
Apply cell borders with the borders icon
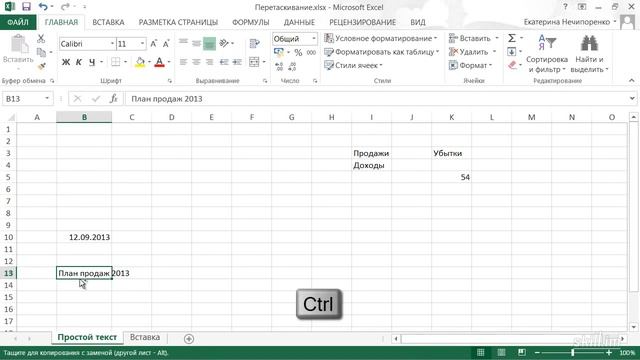pos(116,62)
